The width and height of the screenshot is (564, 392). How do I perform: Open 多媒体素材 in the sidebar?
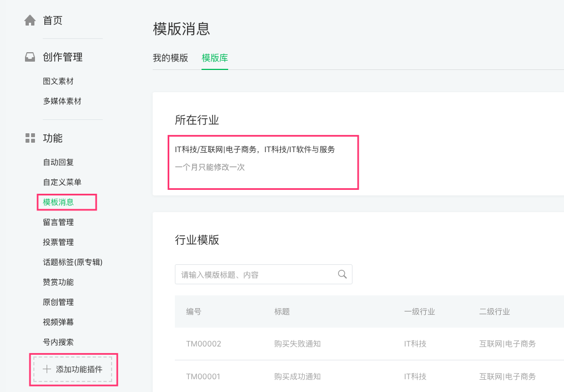pos(62,101)
